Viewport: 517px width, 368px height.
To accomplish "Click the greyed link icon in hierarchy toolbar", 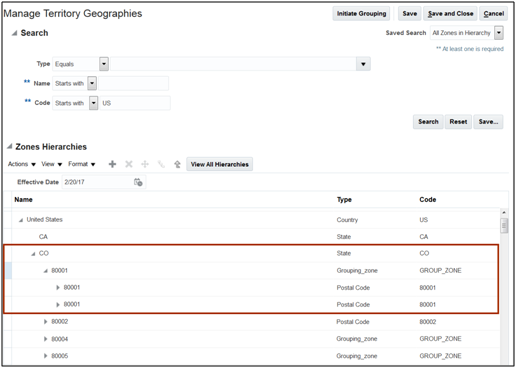I will pyautogui.click(x=161, y=164).
